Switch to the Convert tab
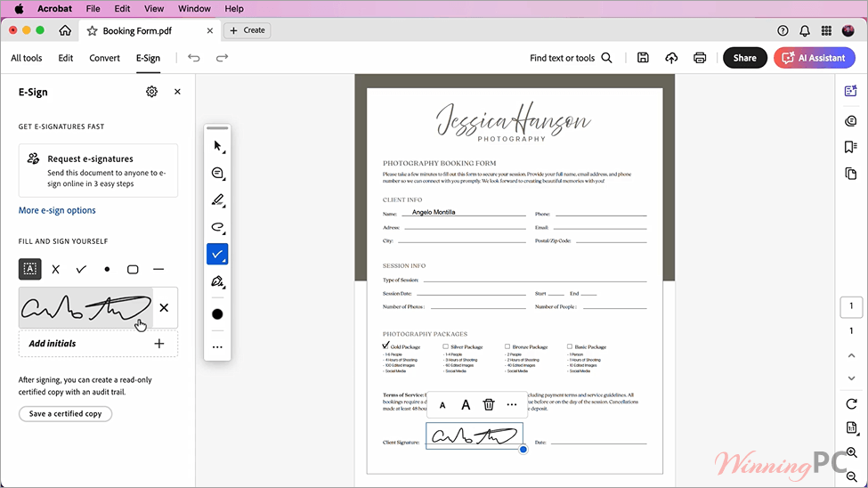Viewport: 868px width, 488px height. (105, 58)
